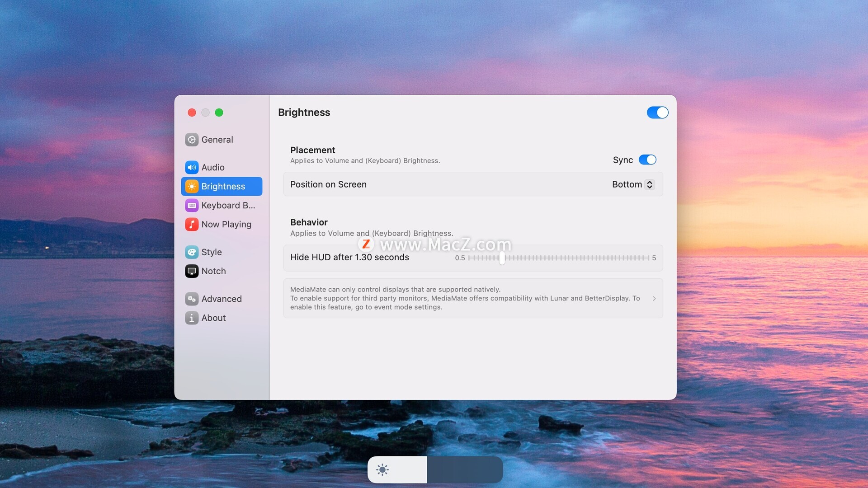
Task: Click the Keyboard Brightness purple icon
Action: click(192, 206)
